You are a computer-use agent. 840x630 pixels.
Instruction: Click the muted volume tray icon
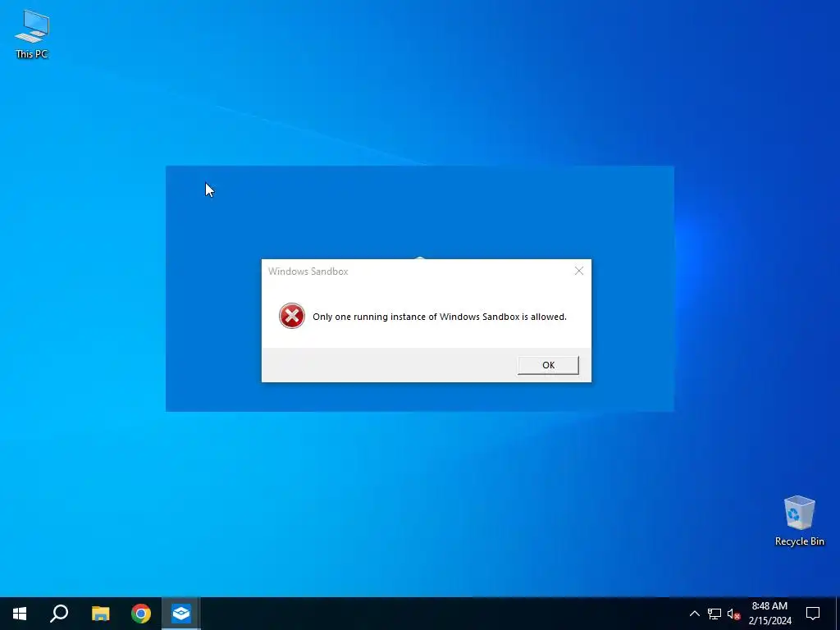733,614
